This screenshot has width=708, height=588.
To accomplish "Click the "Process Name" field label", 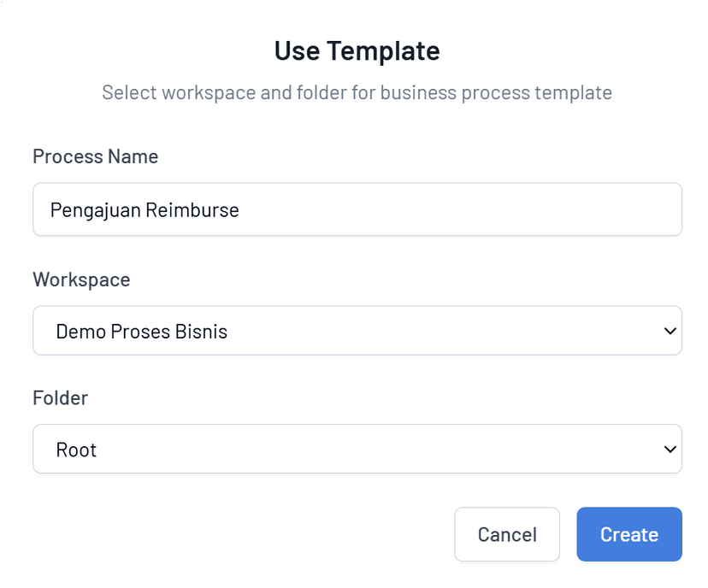I will [96, 157].
